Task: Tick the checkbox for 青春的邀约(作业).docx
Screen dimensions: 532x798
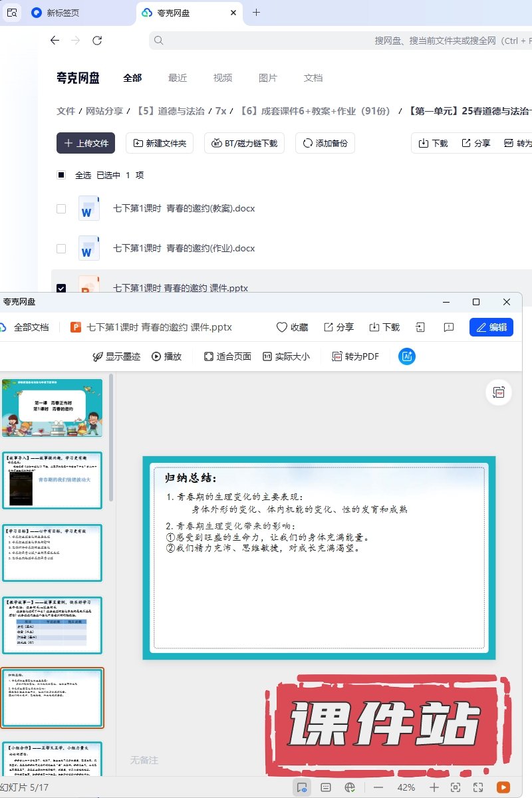Action: pos(61,249)
